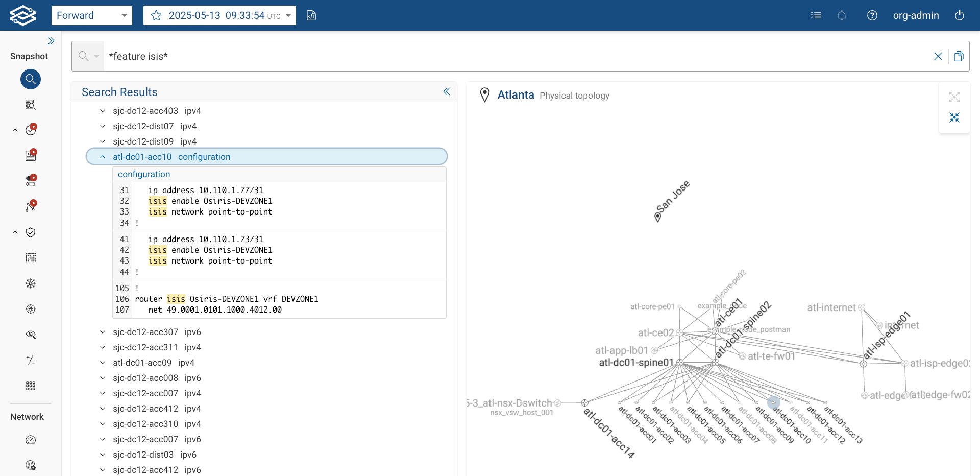
Task: Expand the left sidebar navigation
Action: coord(51,41)
